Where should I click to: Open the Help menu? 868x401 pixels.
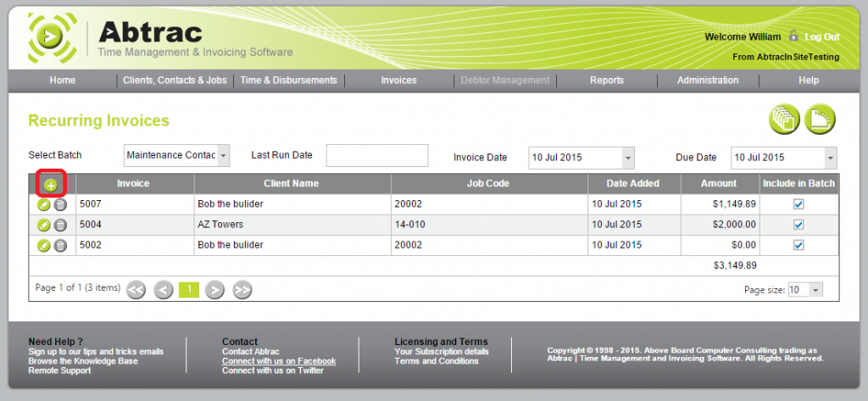[808, 81]
